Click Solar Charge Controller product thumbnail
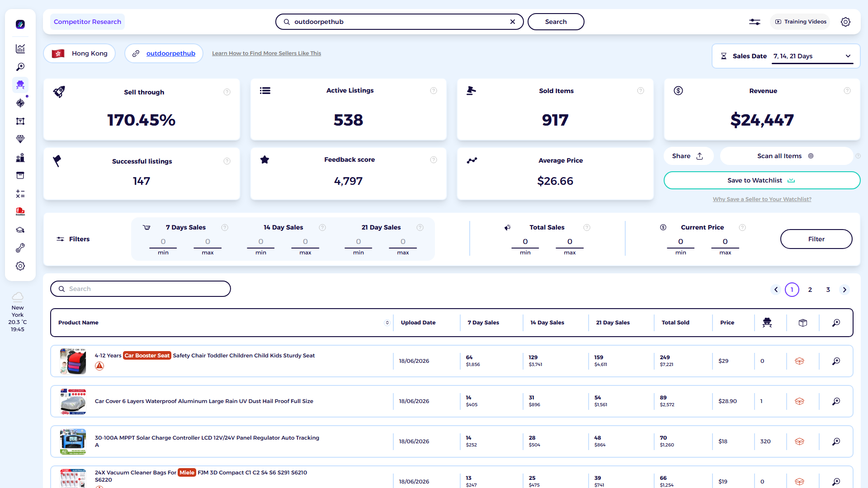 tap(73, 441)
